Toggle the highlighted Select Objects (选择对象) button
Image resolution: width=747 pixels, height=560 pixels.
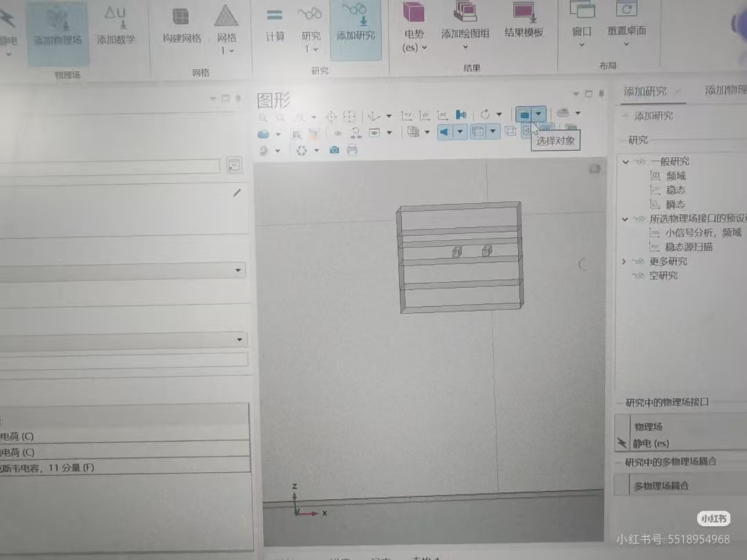pos(524,114)
